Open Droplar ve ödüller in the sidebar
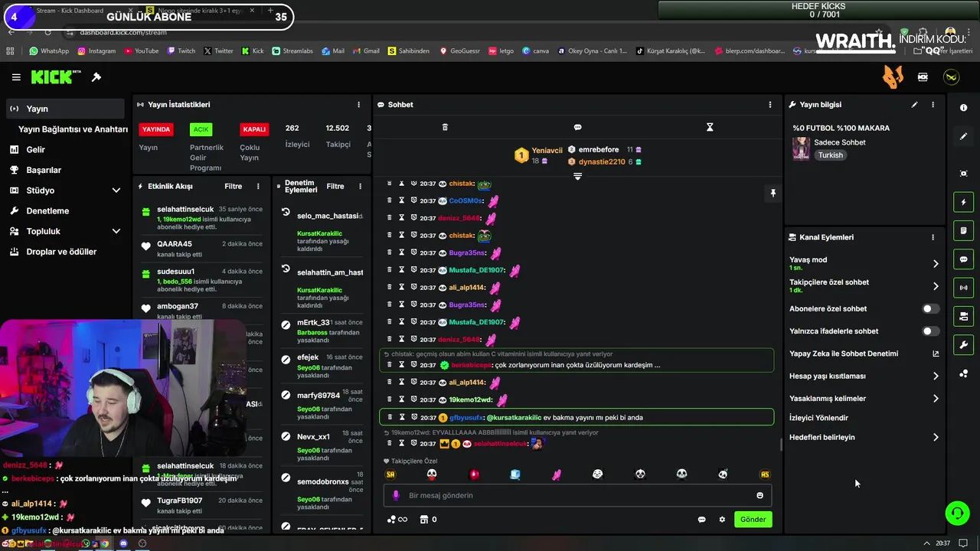The image size is (980, 551). click(61, 252)
